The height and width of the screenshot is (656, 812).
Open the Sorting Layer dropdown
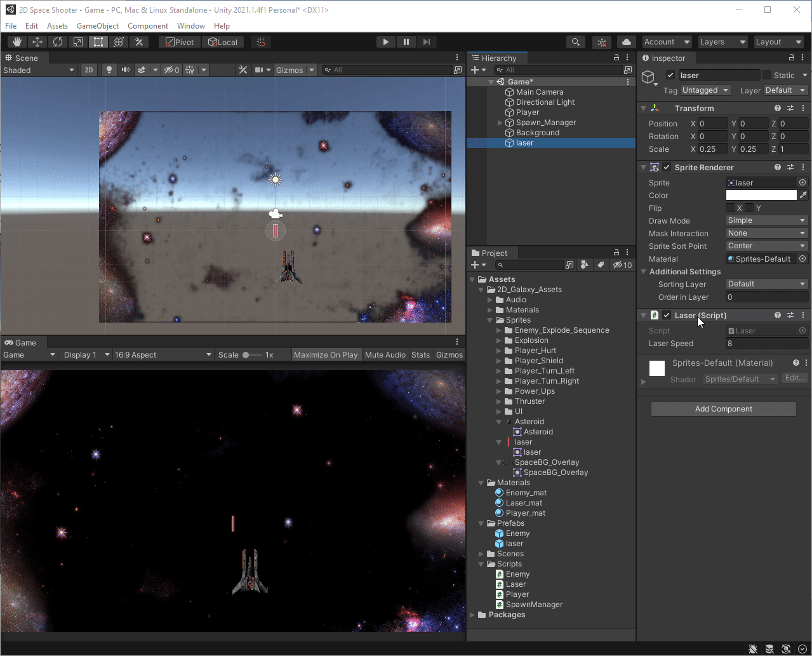(767, 284)
